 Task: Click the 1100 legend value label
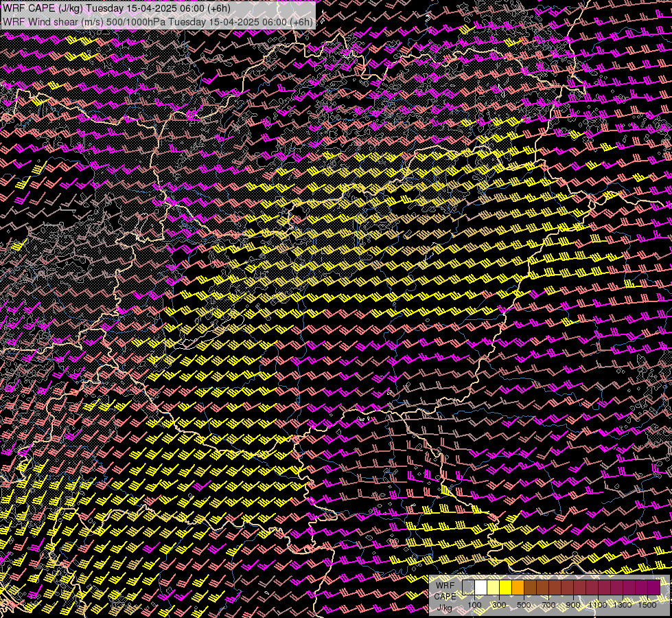[x=598, y=605]
